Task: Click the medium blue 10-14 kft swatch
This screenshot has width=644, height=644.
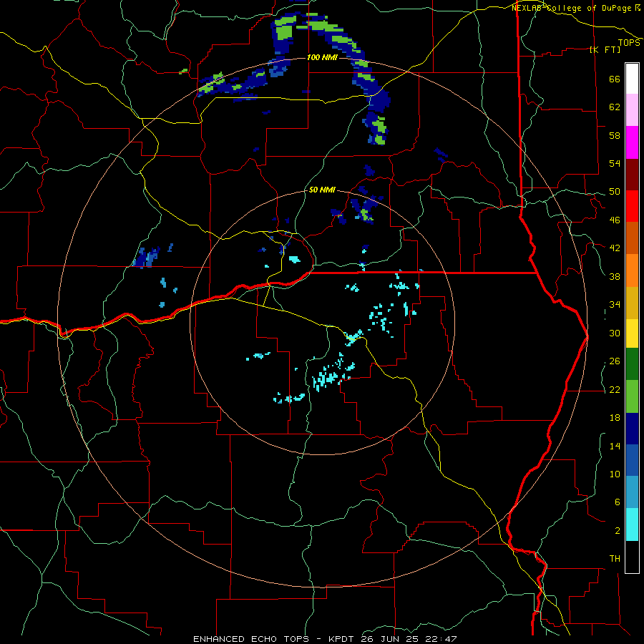Action: (632, 461)
